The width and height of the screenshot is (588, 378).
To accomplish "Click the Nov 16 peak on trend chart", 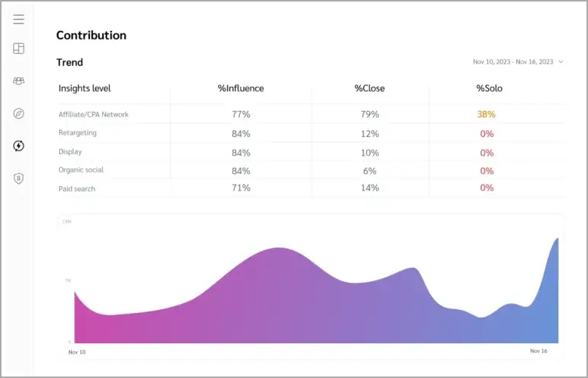I will (558, 240).
